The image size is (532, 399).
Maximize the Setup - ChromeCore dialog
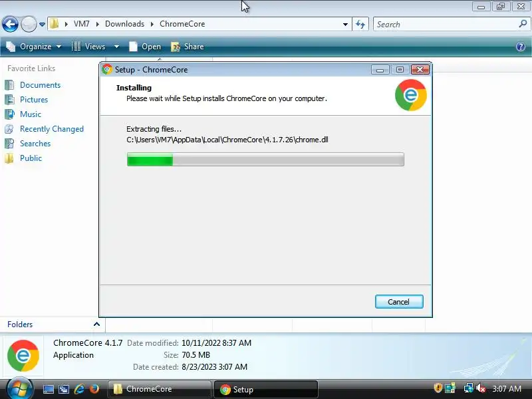[x=400, y=70]
